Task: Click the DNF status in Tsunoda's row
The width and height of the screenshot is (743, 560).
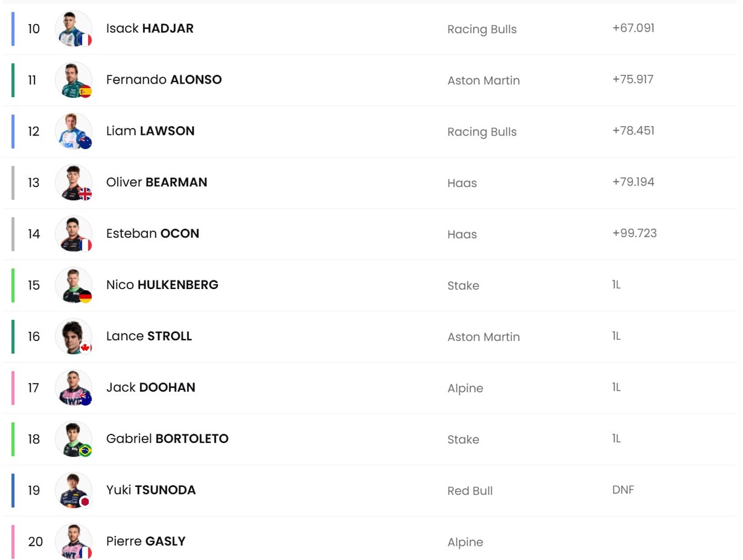Action: 623,490
